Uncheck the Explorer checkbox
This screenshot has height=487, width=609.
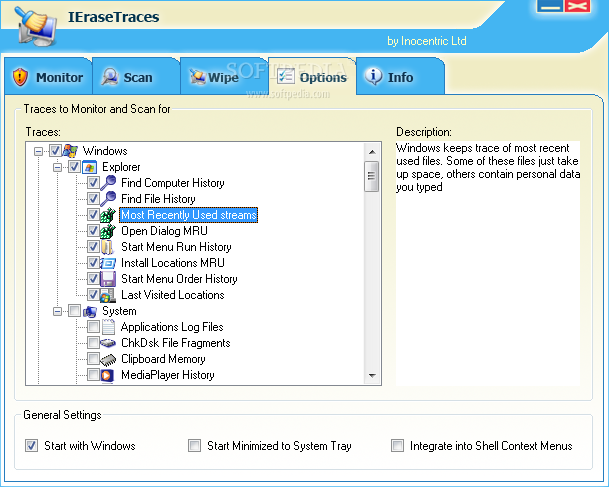point(74,167)
